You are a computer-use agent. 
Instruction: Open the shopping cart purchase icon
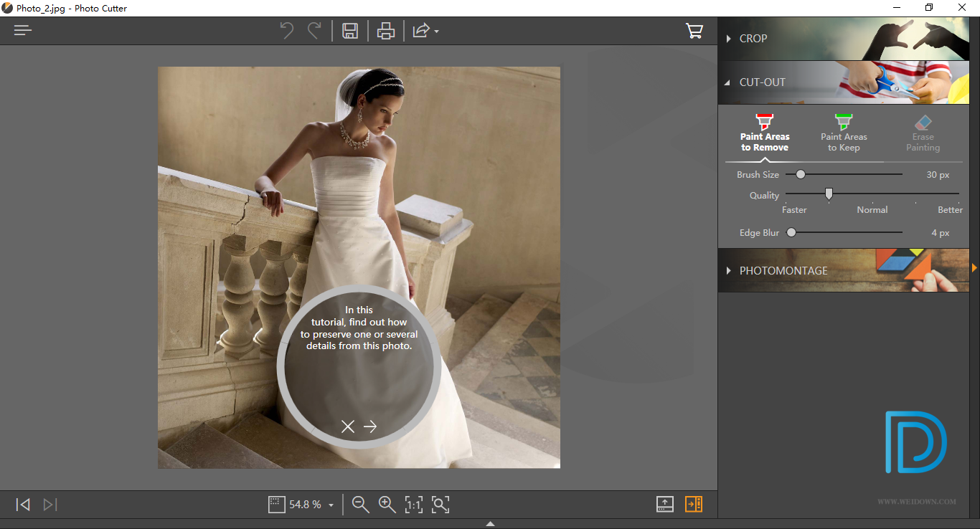694,31
